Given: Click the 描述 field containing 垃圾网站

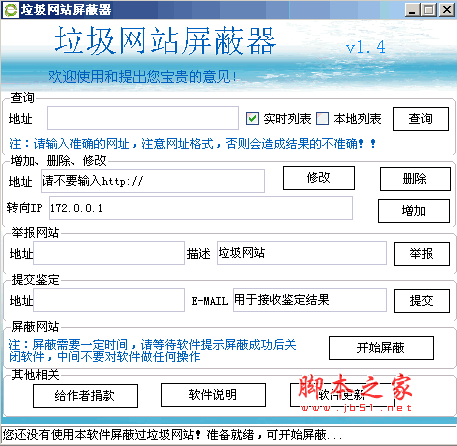Looking at the screenshot, I should tap(302, 253).
